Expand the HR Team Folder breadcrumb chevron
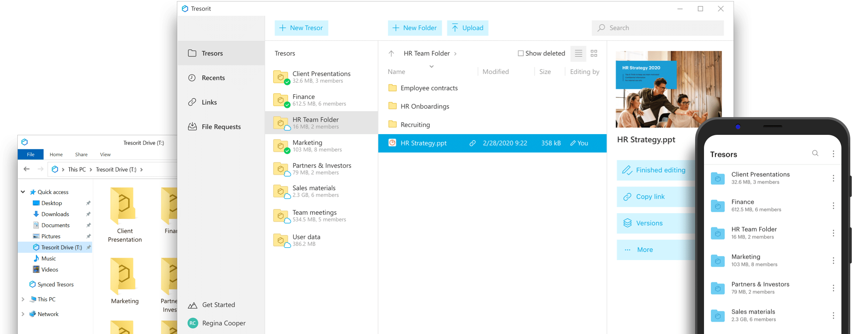868x334 pixels. click(455, 54)
